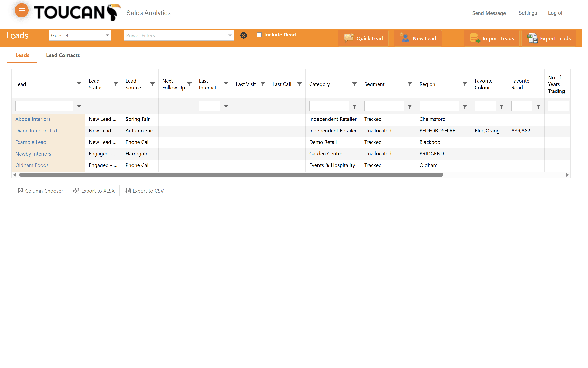Open the Column Chooser
The height and width of the screenshot is (368, 588).
pos(40,191)
